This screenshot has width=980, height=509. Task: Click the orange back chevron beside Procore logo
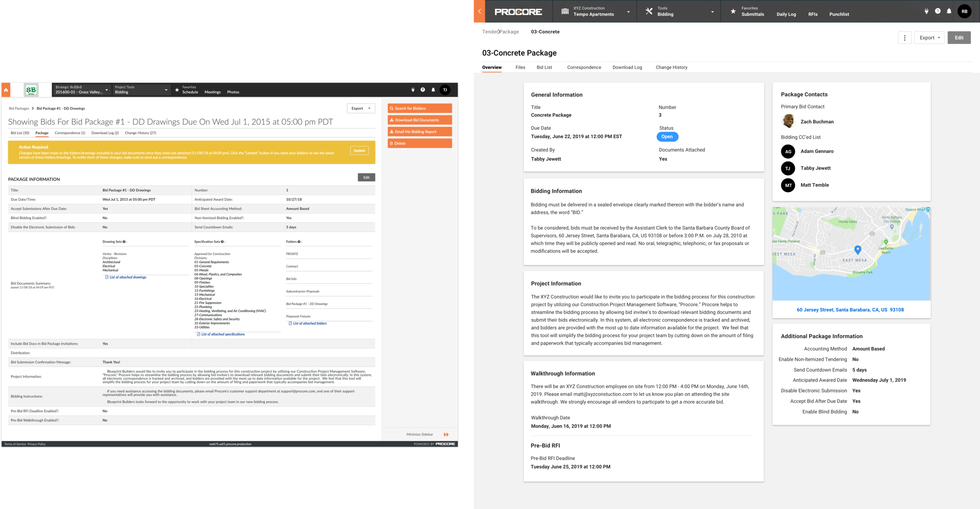(x=479, y=11)
